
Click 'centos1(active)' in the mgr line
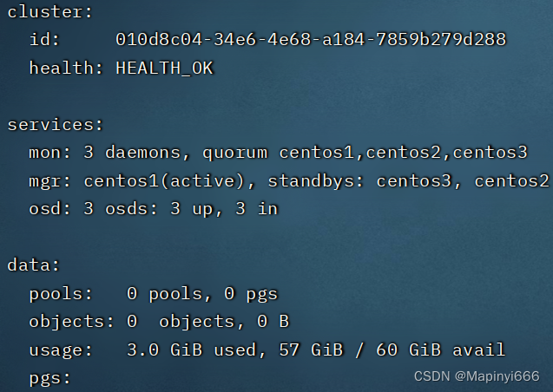(x=164, y=181)
